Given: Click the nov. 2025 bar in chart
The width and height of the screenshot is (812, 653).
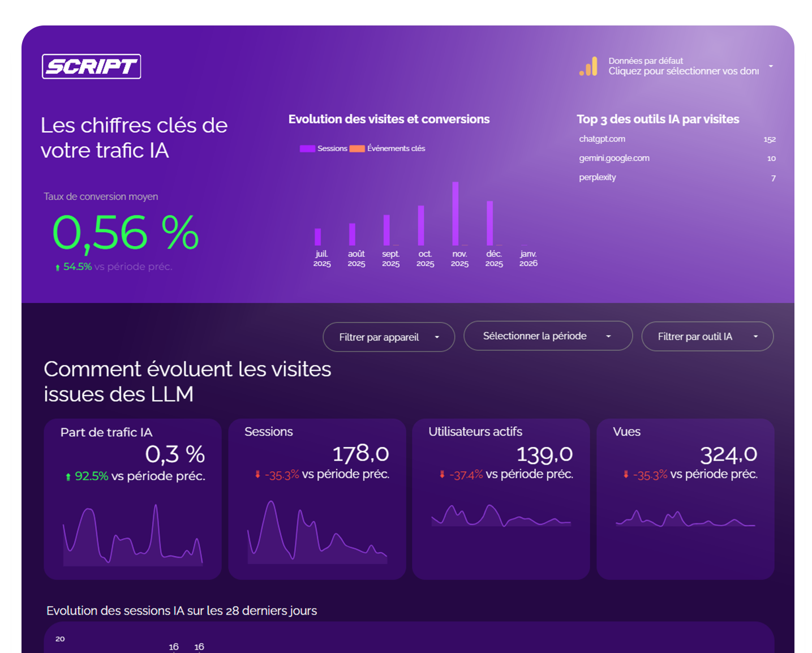Looking at the screenshot, I should pos(456,214).
